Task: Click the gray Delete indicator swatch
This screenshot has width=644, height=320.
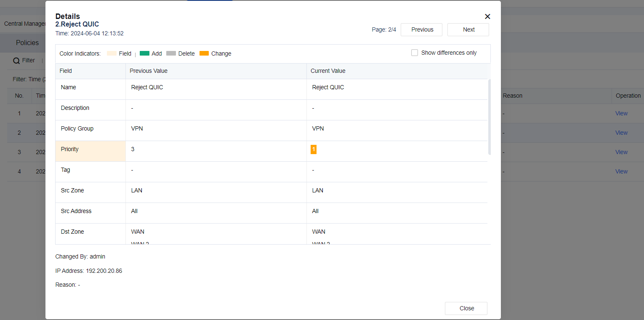Action: click(171, 53)
